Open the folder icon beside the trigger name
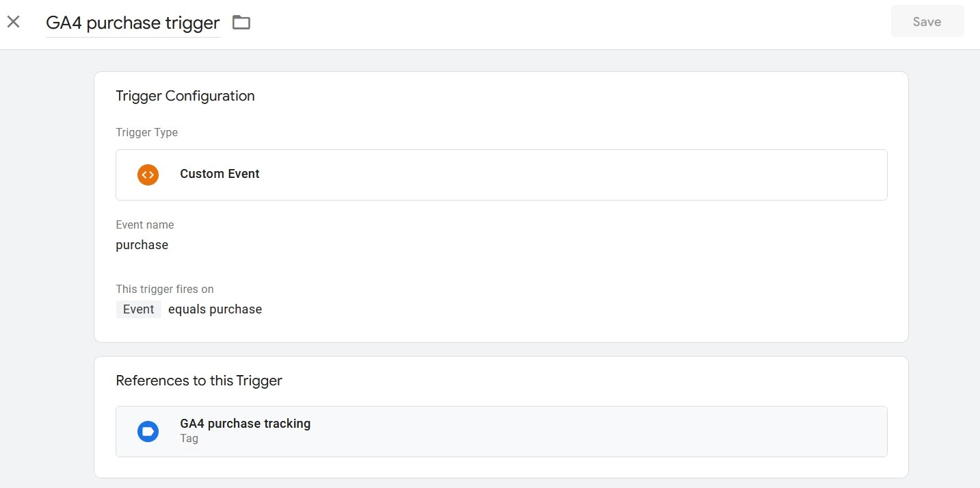980x488 pixels. tap(241, 23)
